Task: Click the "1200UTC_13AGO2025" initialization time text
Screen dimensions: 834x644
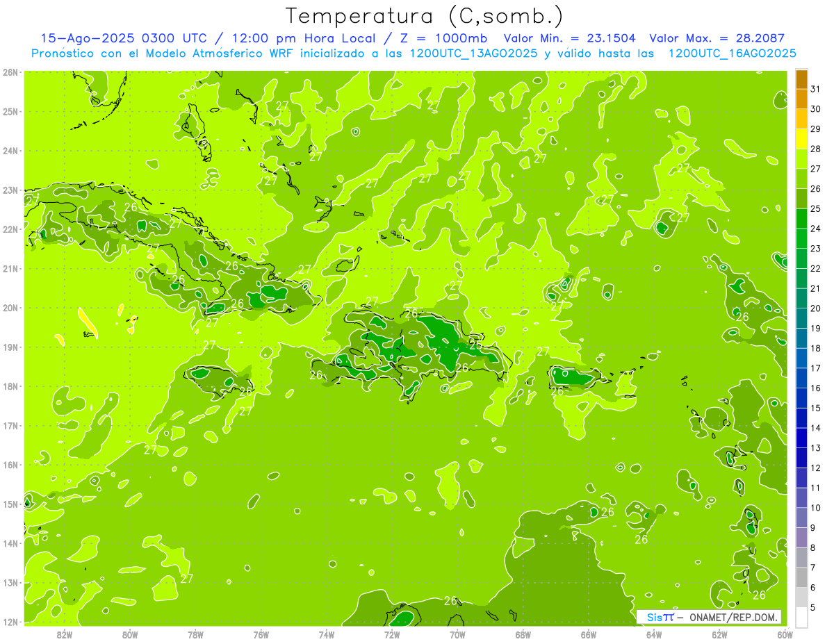Action: tap(473, 53)
